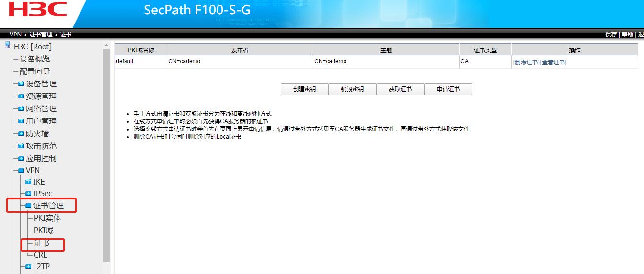Screen dimensions: 644x274
Task: Click 获取证书 button
Action: (400, 89)
